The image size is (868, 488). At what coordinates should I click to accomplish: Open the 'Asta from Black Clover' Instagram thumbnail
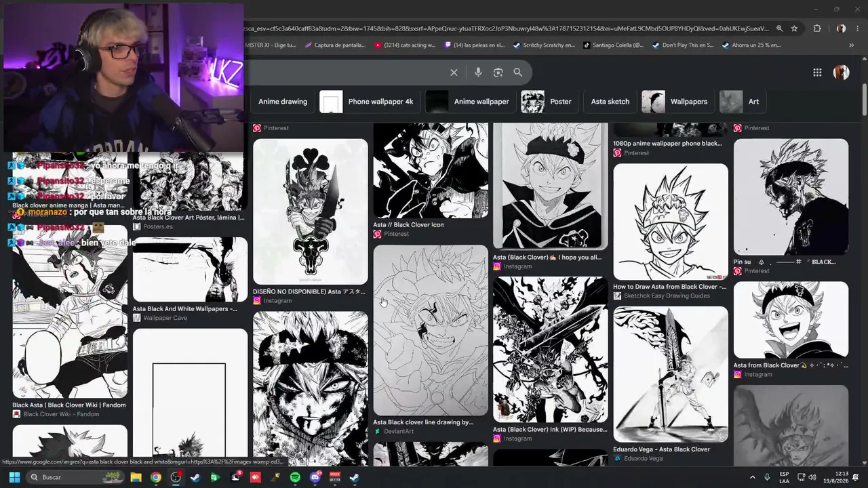pyautogui.click(x=791, y=320)
